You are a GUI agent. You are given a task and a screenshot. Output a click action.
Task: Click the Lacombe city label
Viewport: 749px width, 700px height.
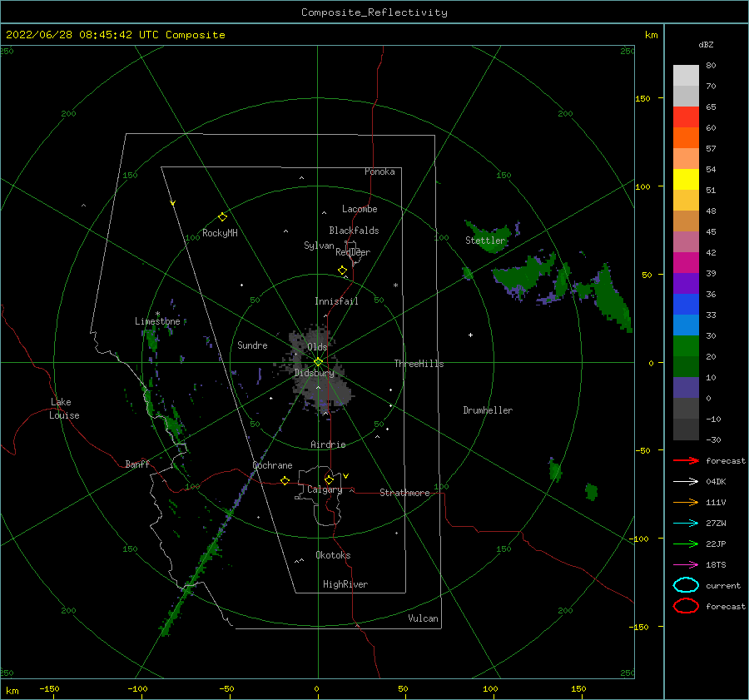click(x=360, y=209)
